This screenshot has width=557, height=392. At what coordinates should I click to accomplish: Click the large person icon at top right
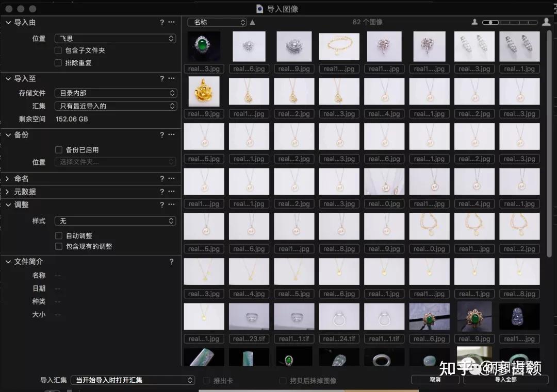pyautogui.click(x=546, y=22)
